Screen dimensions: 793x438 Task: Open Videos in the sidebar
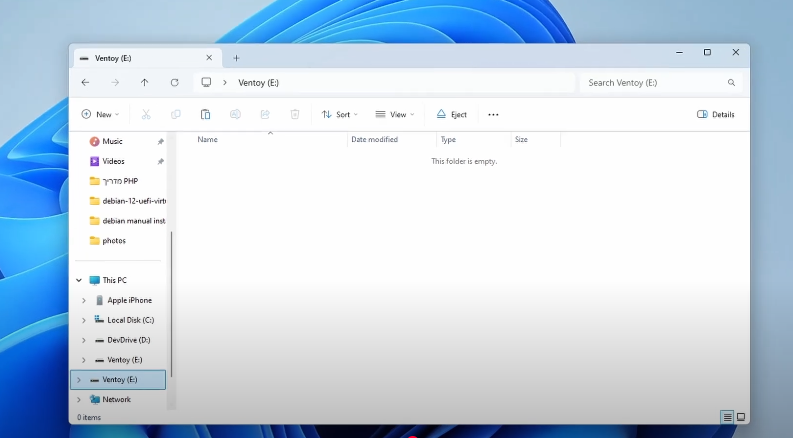(113, 161)
